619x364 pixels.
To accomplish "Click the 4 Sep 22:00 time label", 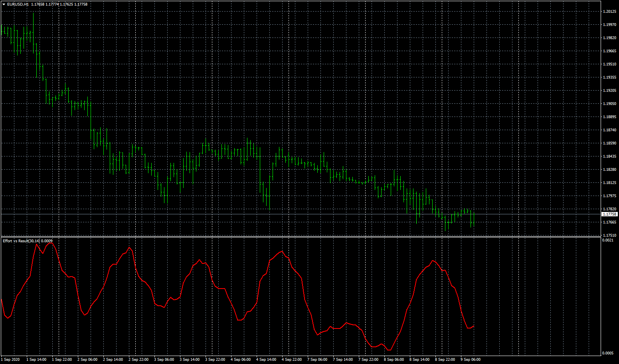I will click(x=292, y=360).
